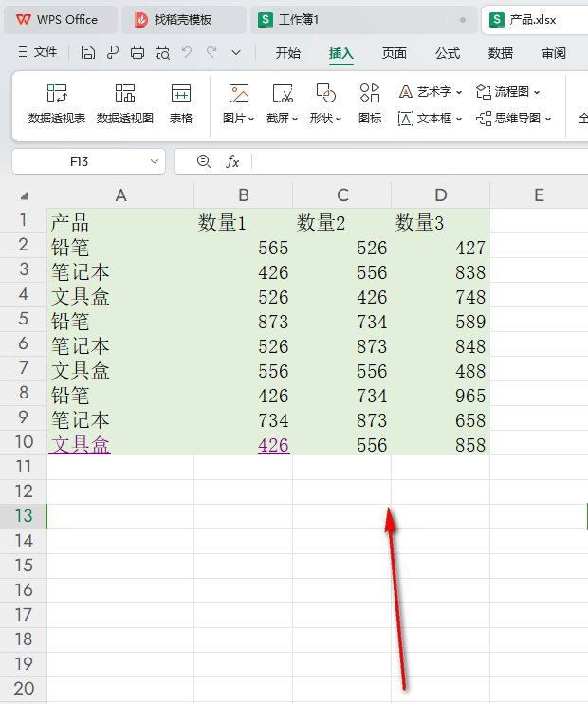Expand the Name Box dropdown arrow
588x704 pixels.
pyautogui.click(x=155, y=161)
